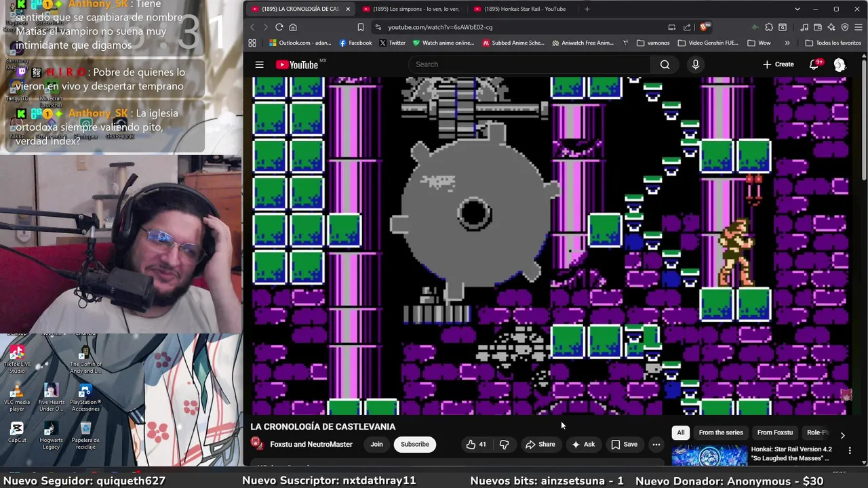Open the Facebook bookmark
This screenshot has height=488, width=868.
(x=355, y=43)
